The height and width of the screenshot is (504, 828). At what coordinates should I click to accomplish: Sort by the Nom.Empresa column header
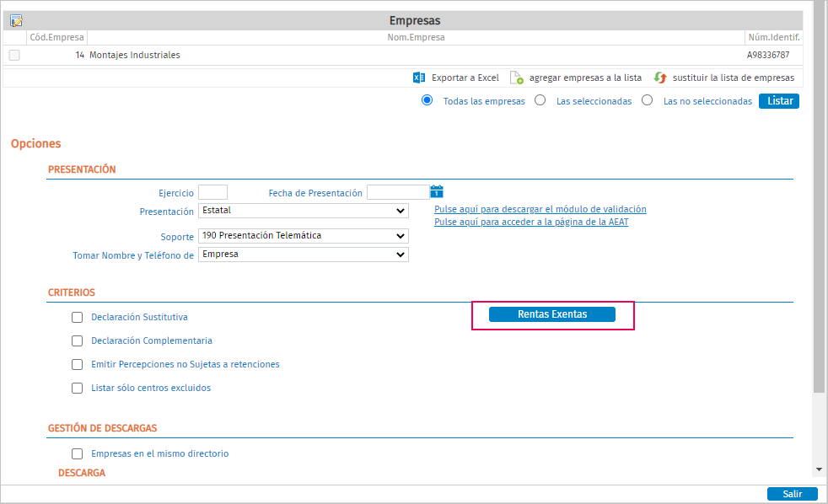[416, 37]
